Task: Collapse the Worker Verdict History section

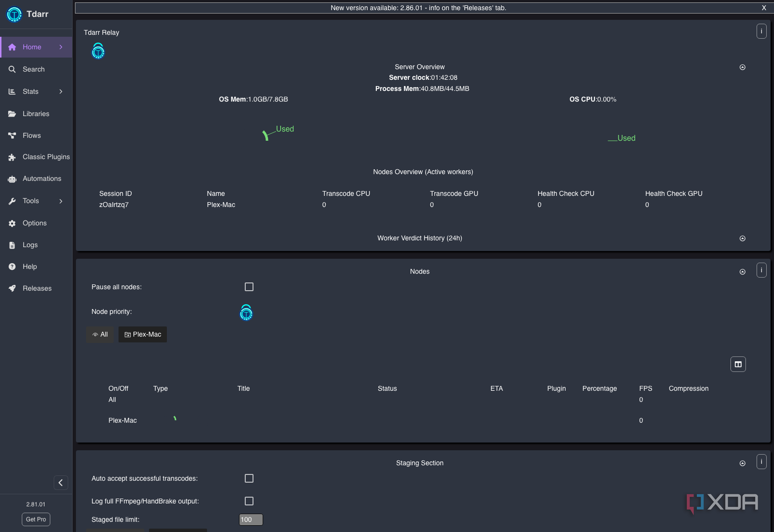Action: [x=743, y=238]
